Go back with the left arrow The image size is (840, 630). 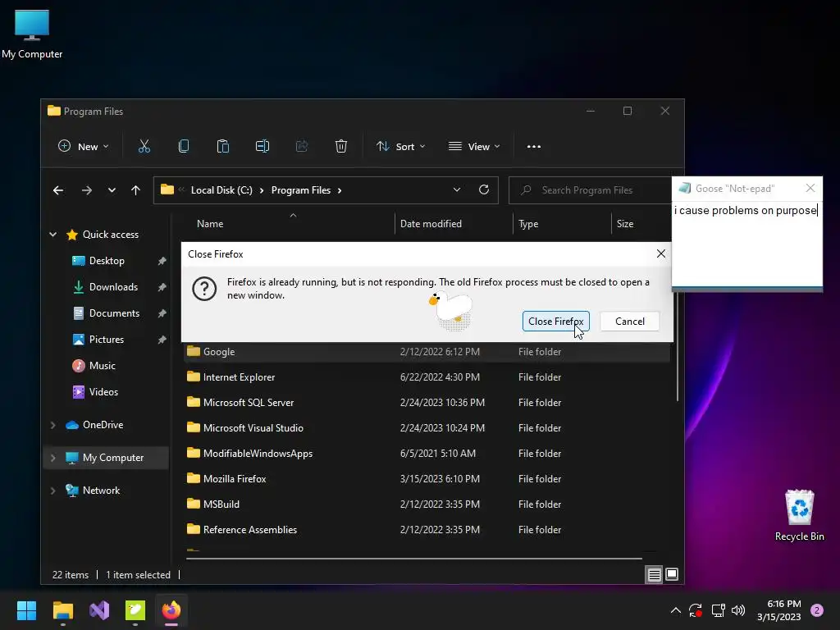coord(58,190)
